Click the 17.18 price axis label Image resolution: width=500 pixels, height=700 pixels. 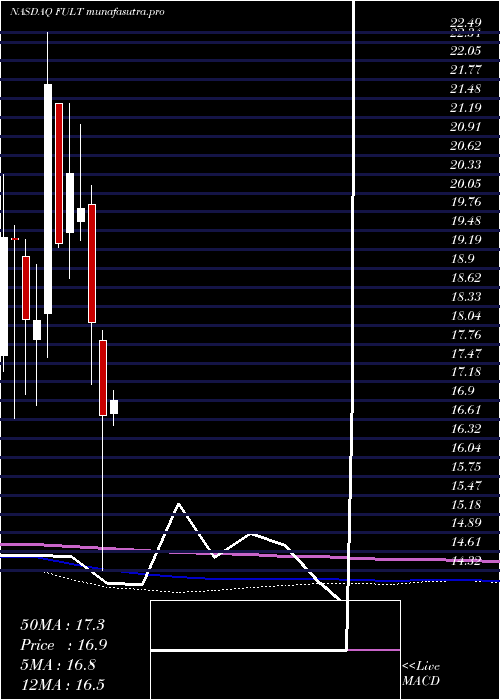pyautogui.click(x=466, y=372)
